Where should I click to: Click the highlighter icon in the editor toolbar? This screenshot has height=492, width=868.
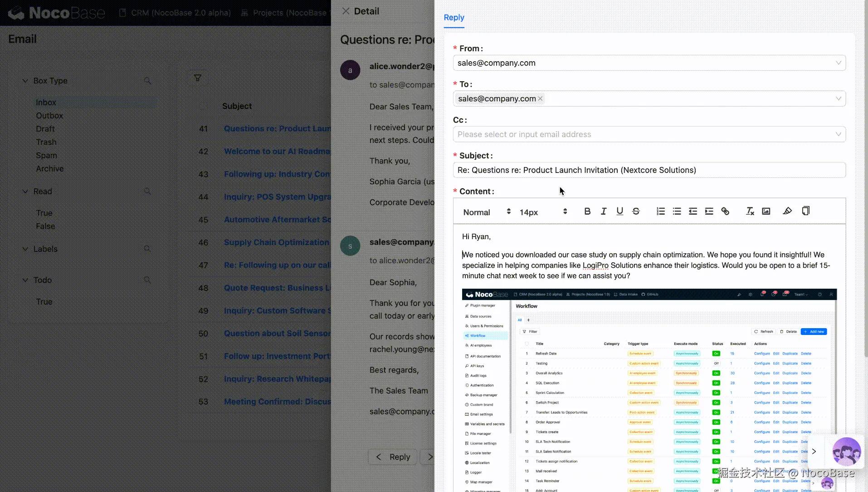pyautogui.click(x=787, y=212)
